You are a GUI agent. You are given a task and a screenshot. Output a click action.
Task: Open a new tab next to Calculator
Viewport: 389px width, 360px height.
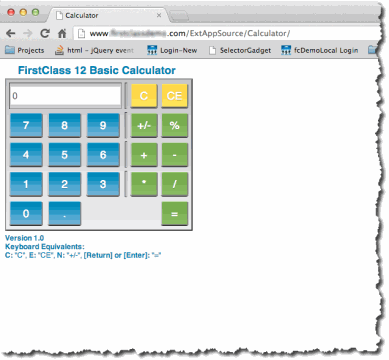click(178, 15)
